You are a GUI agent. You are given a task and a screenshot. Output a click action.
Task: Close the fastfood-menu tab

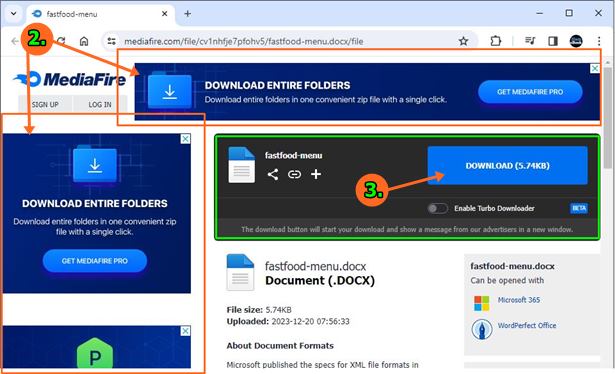point(165,14)
